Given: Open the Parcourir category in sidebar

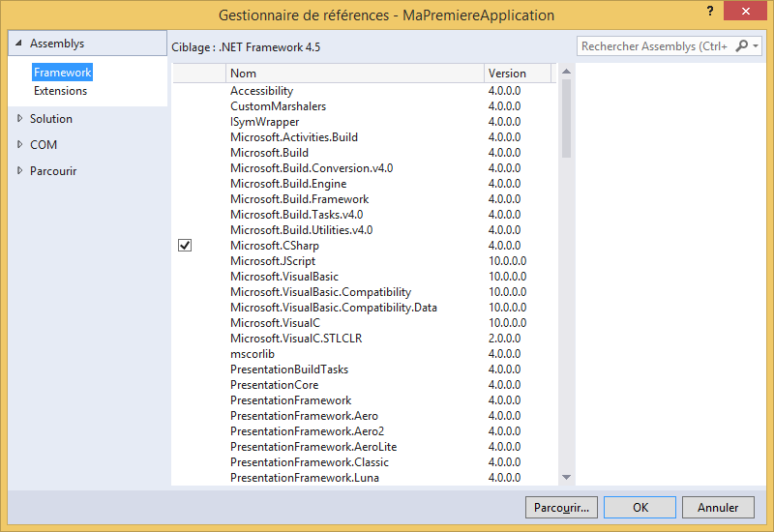Looking at the screenshot, I should [x=53, y=171].
